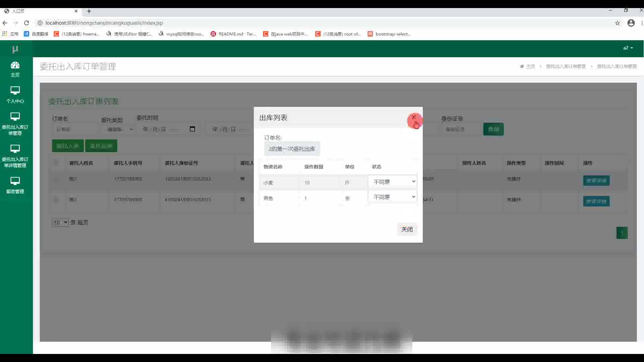Expand 状态 dropdown for 小麦 row
The width and height of the screenshot is (644, 362).
[x=392, y=182]
